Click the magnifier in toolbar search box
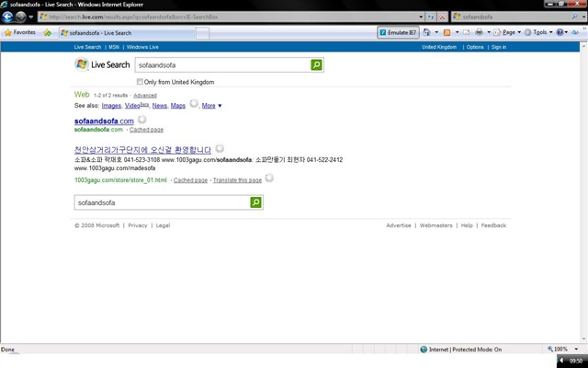Image resolution: width=588 pixels, height=368 pixels. 575,17
